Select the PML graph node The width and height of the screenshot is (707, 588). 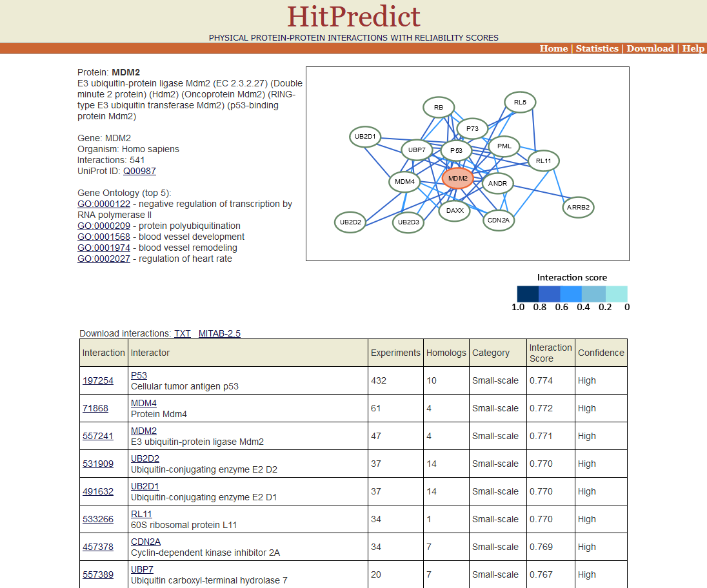tap(504, 146)
